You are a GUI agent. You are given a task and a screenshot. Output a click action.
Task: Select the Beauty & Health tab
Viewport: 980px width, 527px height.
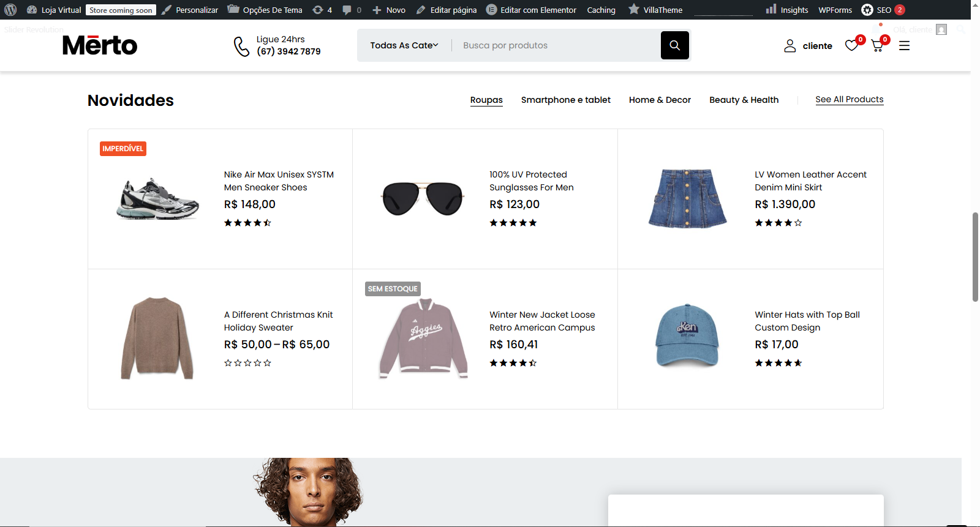[x=744, y=100]
